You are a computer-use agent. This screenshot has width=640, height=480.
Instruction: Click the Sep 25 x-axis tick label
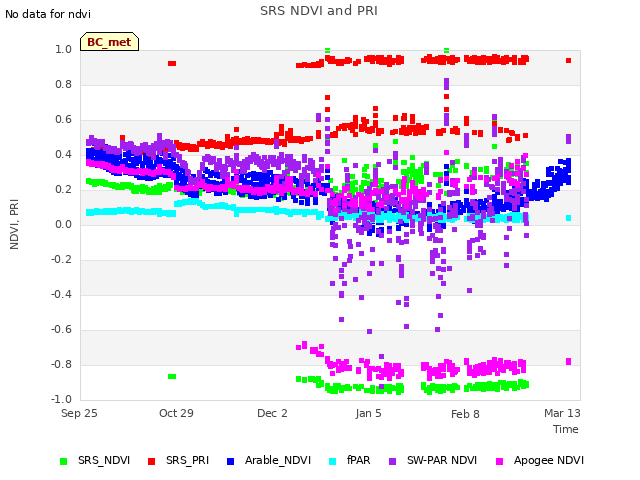click(x=79, y=413)
